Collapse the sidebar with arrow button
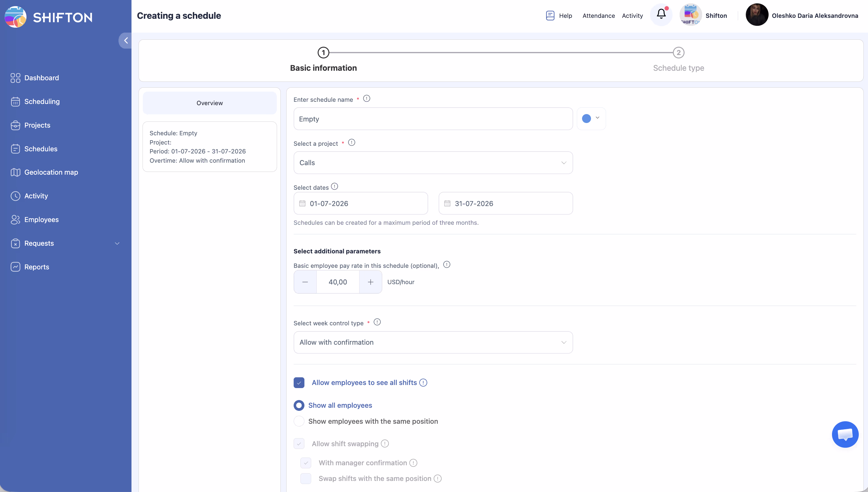 point(126,41)
